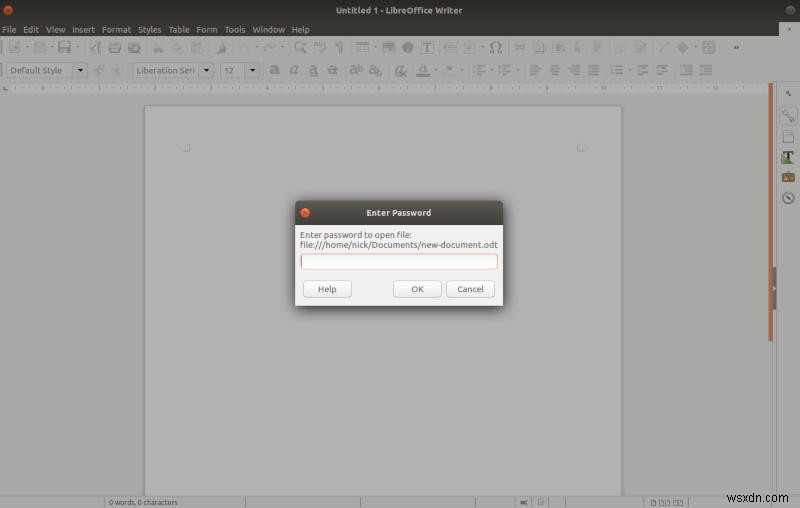Screen dimensions: 800x508
Task: Open the Tools menu
Action: [235, 30]
